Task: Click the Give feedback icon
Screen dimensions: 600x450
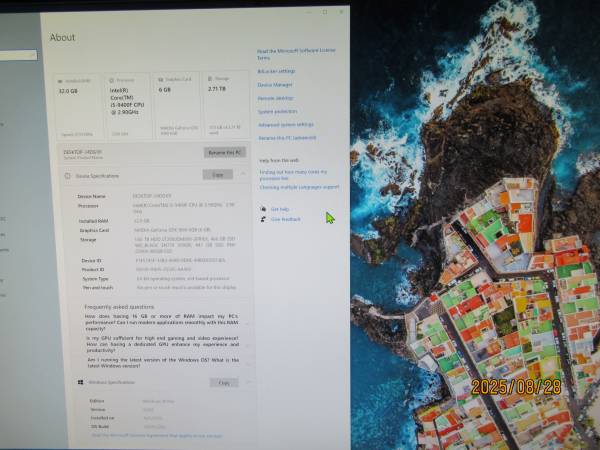Action: click(x=263, y=219)
